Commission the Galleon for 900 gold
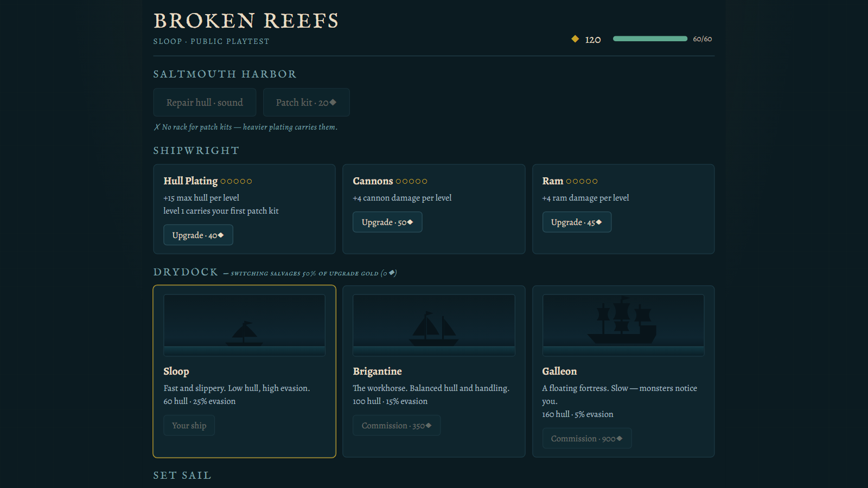Screen dimensions: 868x488 coord(587,438)
